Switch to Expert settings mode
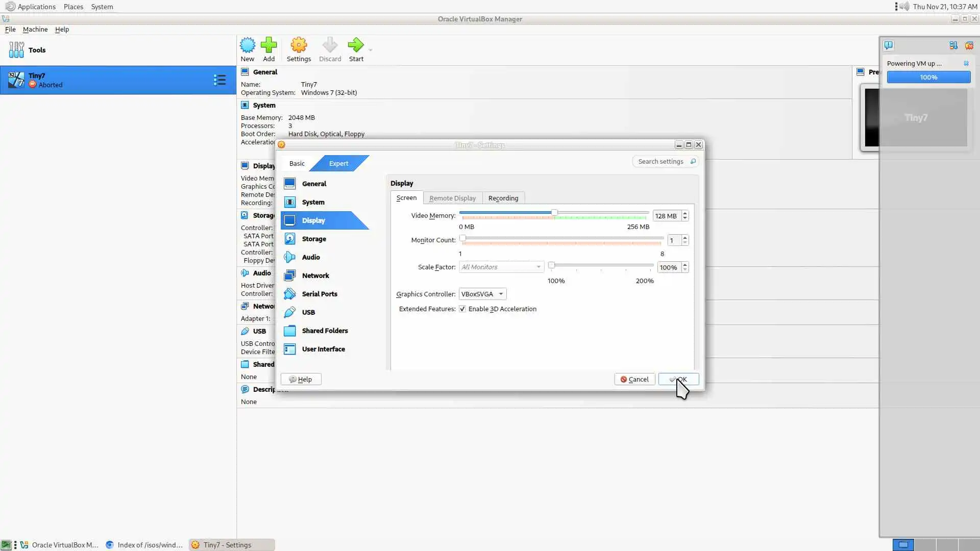Screen dimensions: 980x551 point(338,163)
